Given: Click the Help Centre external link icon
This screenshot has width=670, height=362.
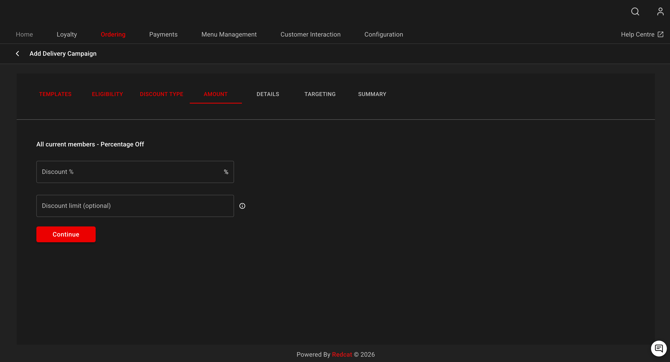Looking at the screenshot, I should click(x=660, y=34).
